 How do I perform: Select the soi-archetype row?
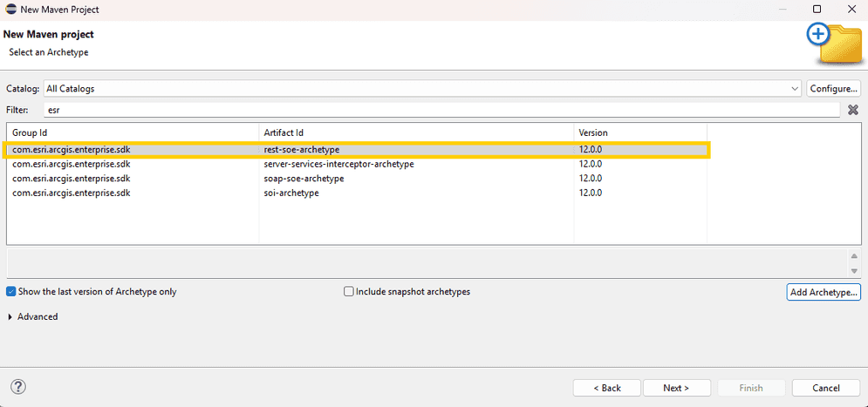pyautogui.click(x=357, y=193)
